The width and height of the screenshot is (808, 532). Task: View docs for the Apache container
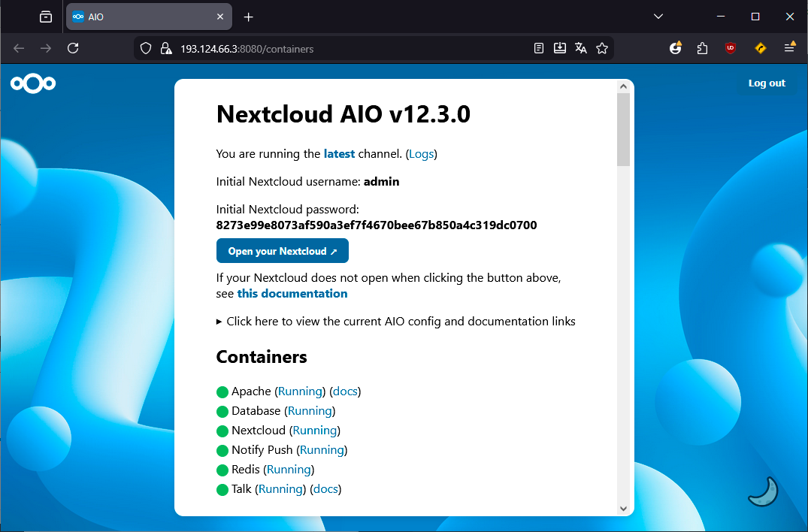pos(345,391)
